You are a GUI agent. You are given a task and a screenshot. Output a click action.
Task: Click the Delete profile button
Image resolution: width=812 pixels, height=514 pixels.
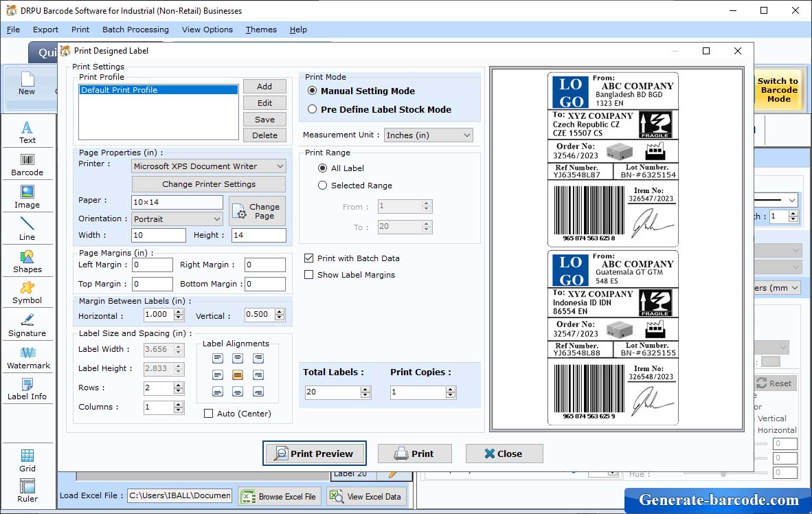(x=264, y=135)
